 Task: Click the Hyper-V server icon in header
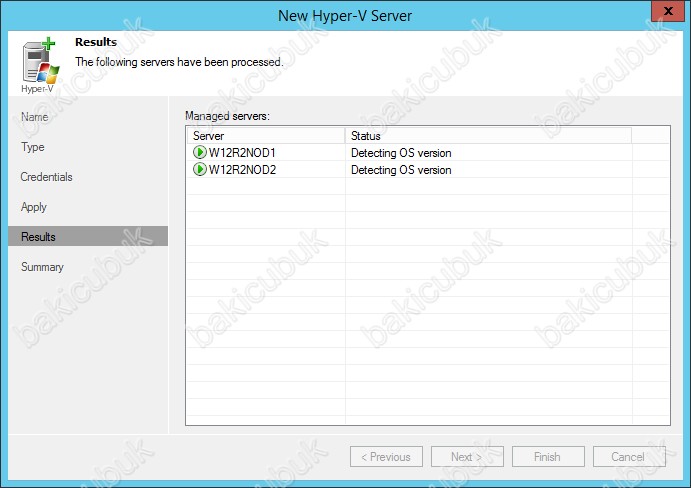tap(40, 61)
